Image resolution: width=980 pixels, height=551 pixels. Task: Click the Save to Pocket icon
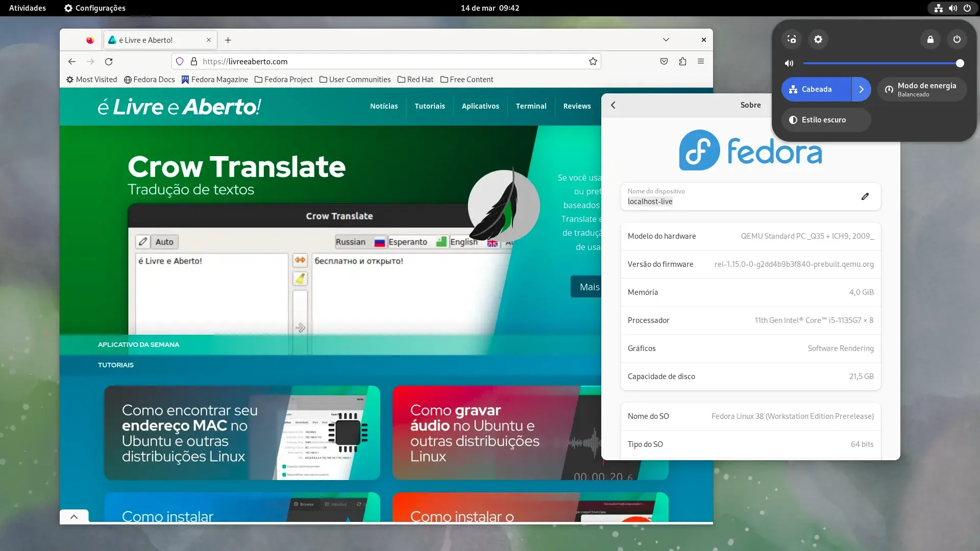point(664,61)
